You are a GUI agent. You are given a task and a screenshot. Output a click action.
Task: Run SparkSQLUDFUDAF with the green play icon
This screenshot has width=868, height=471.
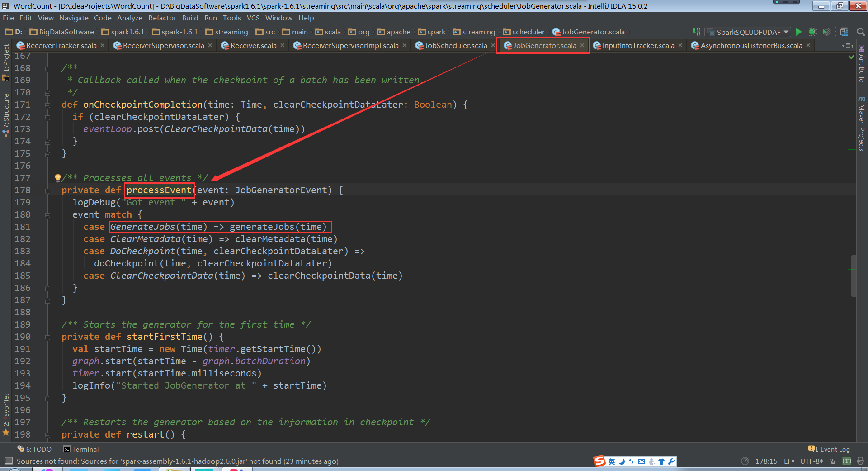799,32
